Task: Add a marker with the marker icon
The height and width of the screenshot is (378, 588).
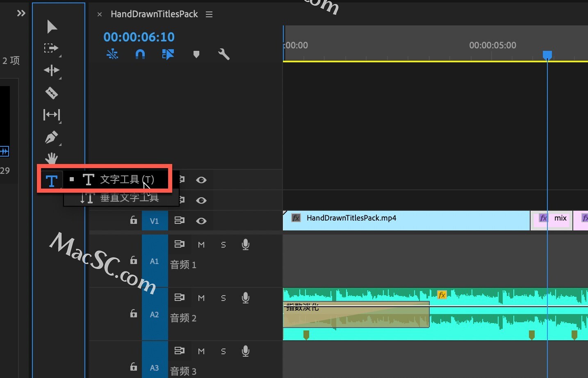Action: [x=196, y=54]
